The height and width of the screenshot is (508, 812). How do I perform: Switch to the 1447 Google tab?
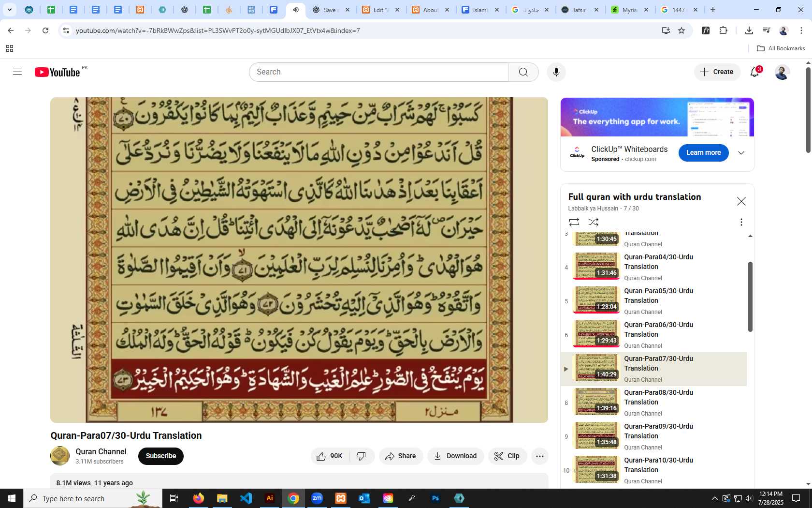click(679, 10)
